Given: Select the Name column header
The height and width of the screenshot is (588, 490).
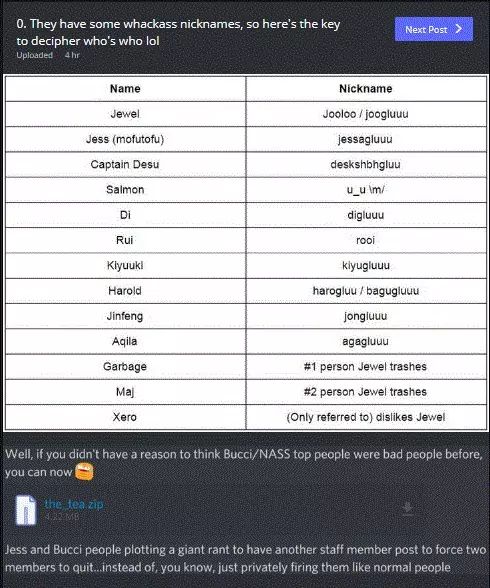Looking at the screenshot, I should coord(125,88).
